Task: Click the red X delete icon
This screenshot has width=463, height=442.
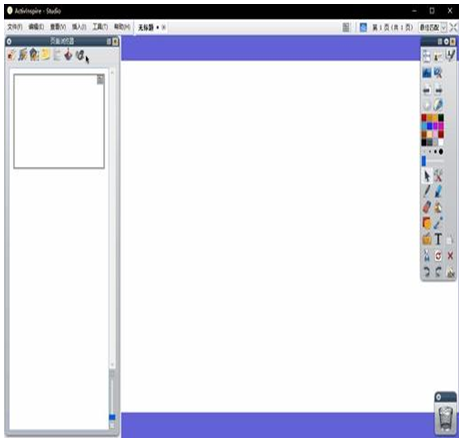Action: [x=450, y=256]
